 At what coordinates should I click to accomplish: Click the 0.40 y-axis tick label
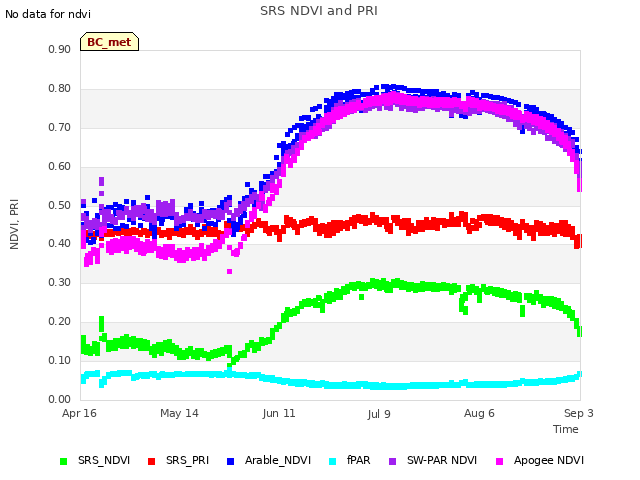pyautogui.click(x=59, y=244)
